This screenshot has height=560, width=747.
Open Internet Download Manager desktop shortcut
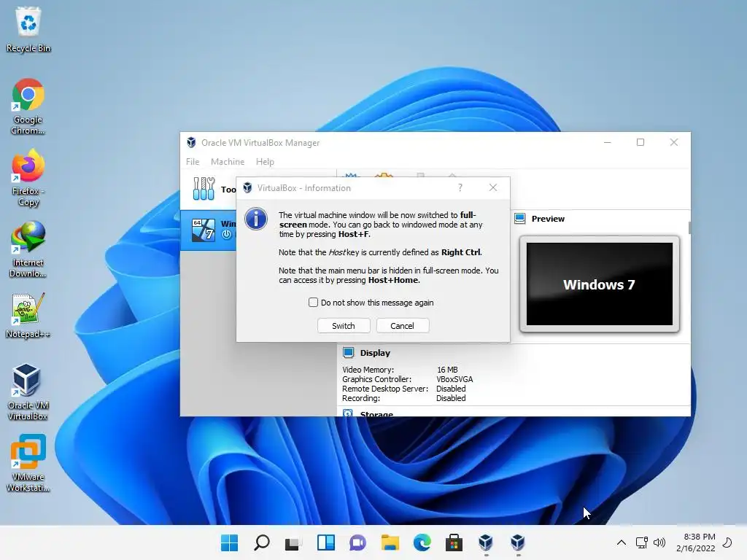coord(28,249)
